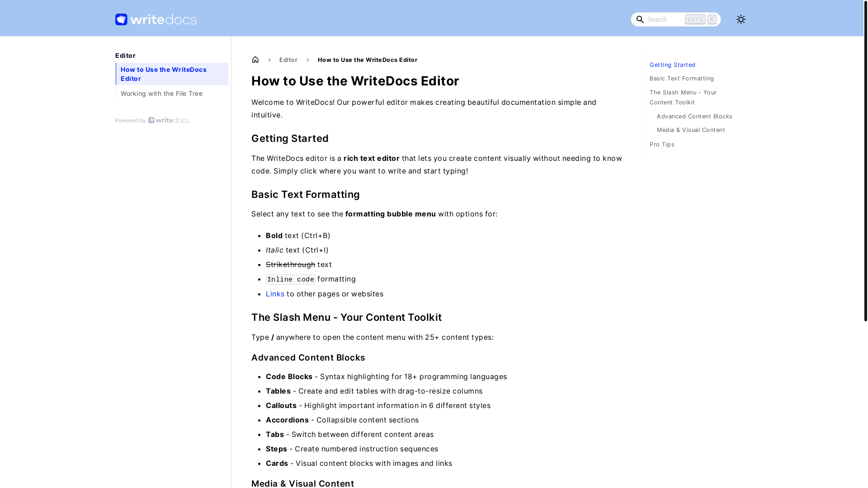Screen dimensions: 868x488
Task: Click the Editor sidebar section heading
Action: coord(126,56)
